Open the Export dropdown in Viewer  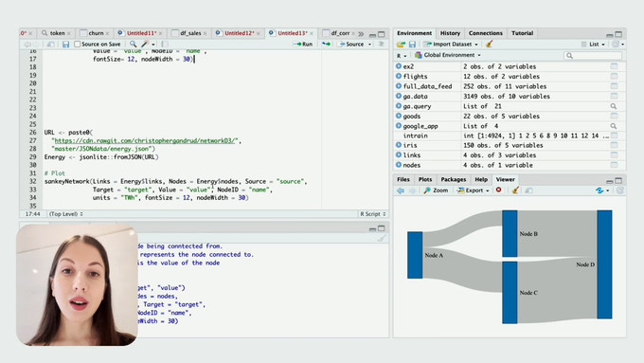click(474, 191)
